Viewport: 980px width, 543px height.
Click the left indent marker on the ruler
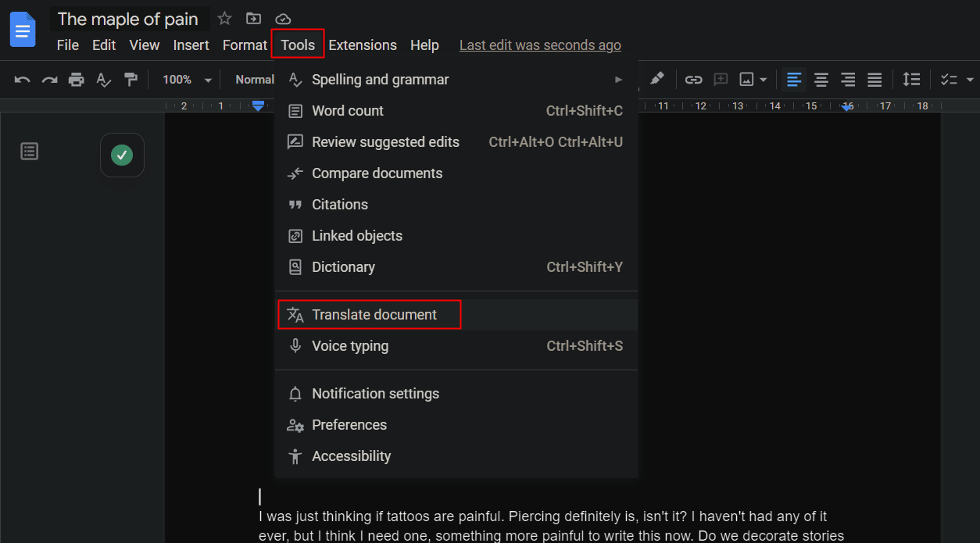click(259, 105)
